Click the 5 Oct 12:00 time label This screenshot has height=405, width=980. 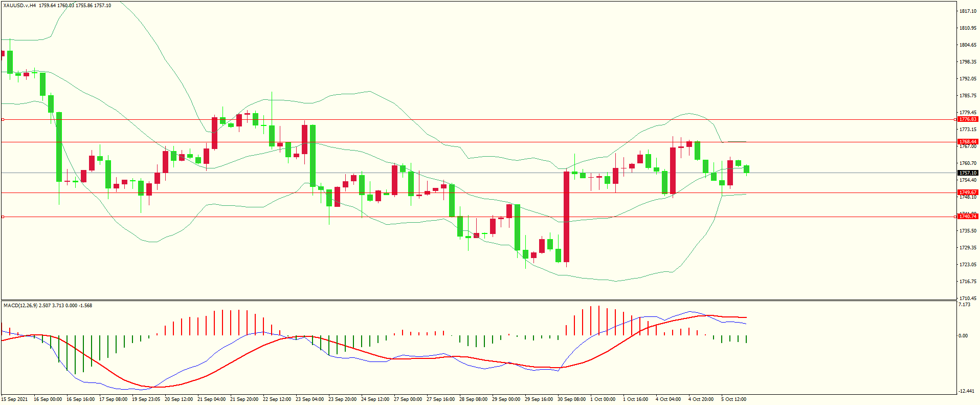[x=733, y=399]
